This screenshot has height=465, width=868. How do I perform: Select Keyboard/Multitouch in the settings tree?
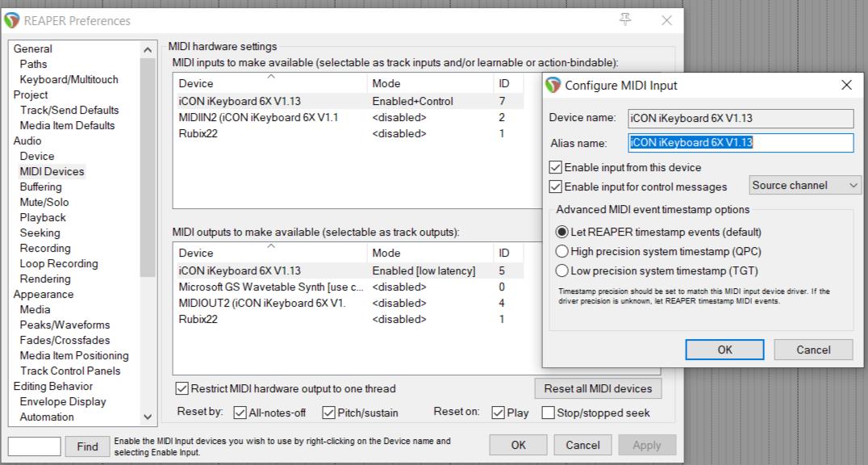tap(69, 79)
